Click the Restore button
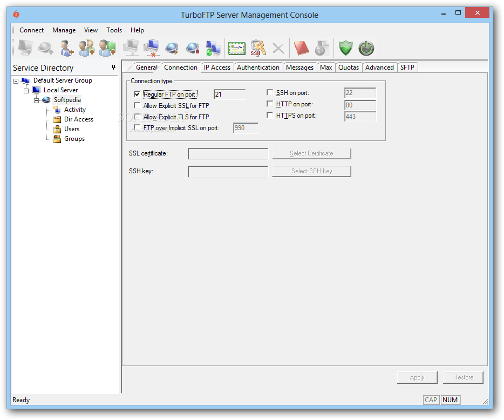 pos(463,377)
